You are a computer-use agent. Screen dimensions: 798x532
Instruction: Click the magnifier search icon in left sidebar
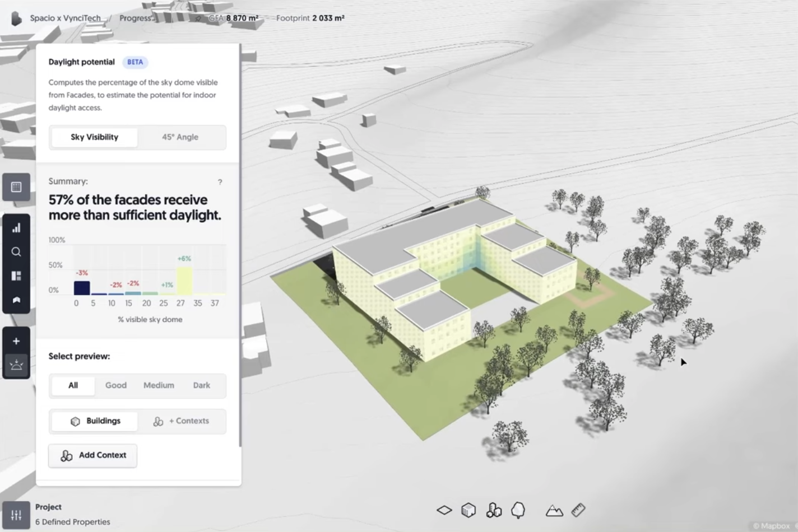click(x=16, y=252)
